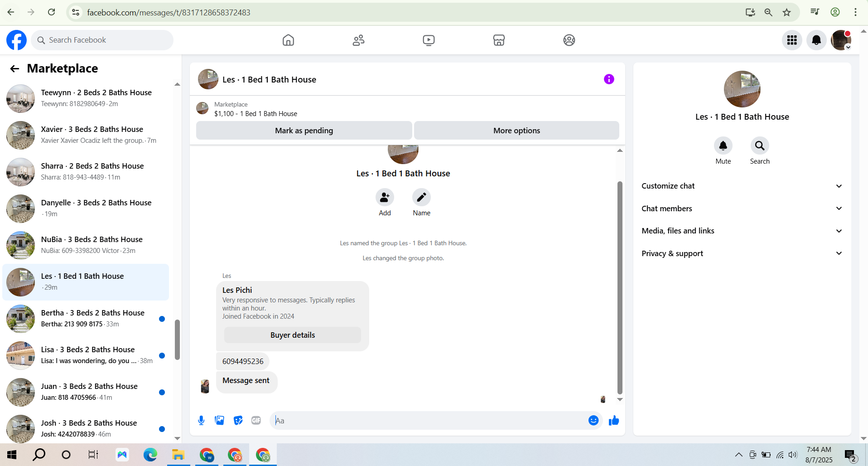The height and width of the screenshot is (466, 868).
Task: Open the emoji picker
Action: 593,421
